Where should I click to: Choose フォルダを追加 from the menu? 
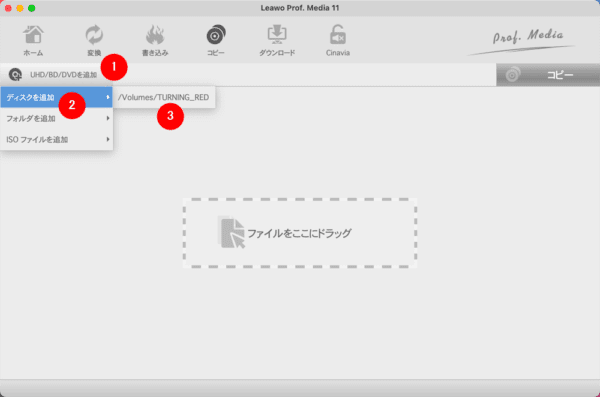click(x=56, y=118)
